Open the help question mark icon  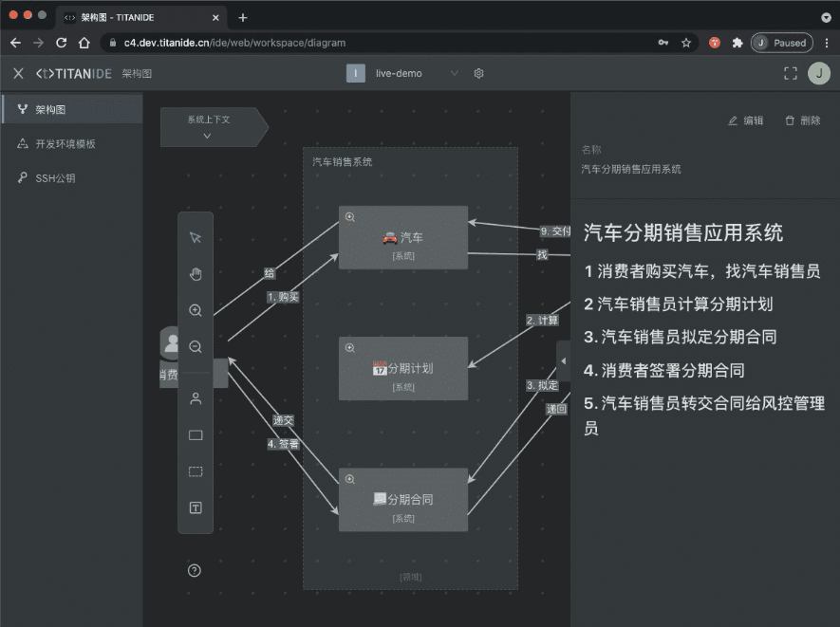click(195, 570)
